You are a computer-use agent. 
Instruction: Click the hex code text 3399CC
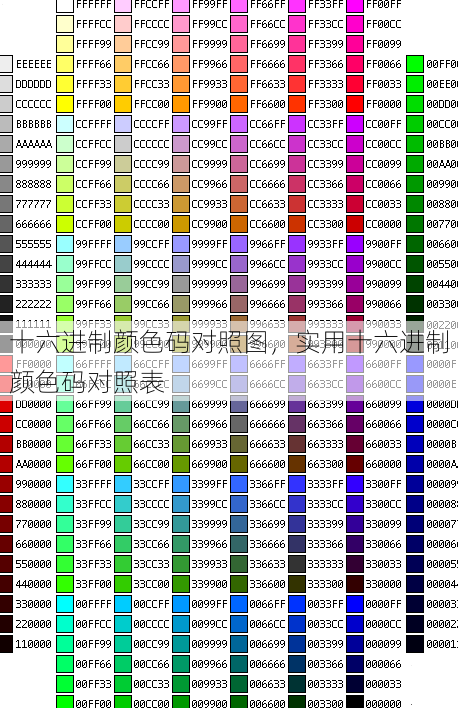point(210,504)
